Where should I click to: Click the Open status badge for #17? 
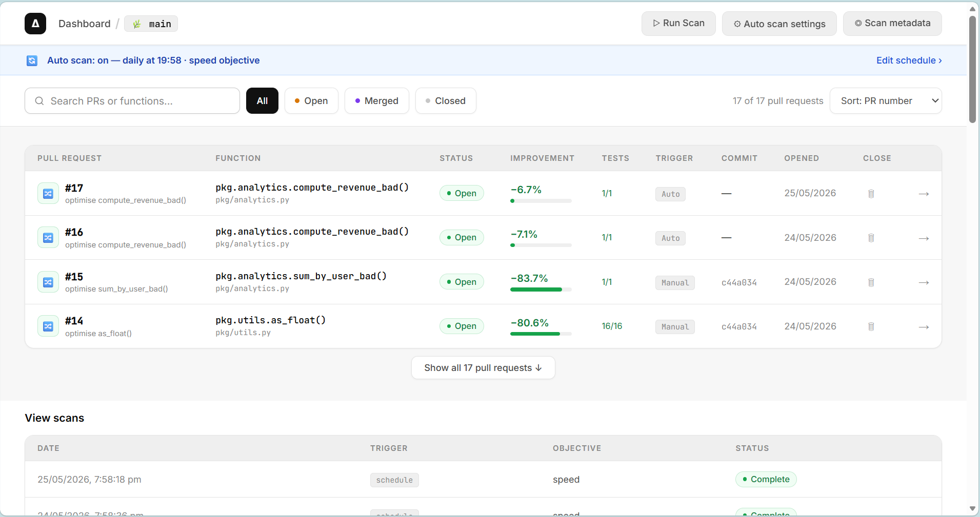462,193
